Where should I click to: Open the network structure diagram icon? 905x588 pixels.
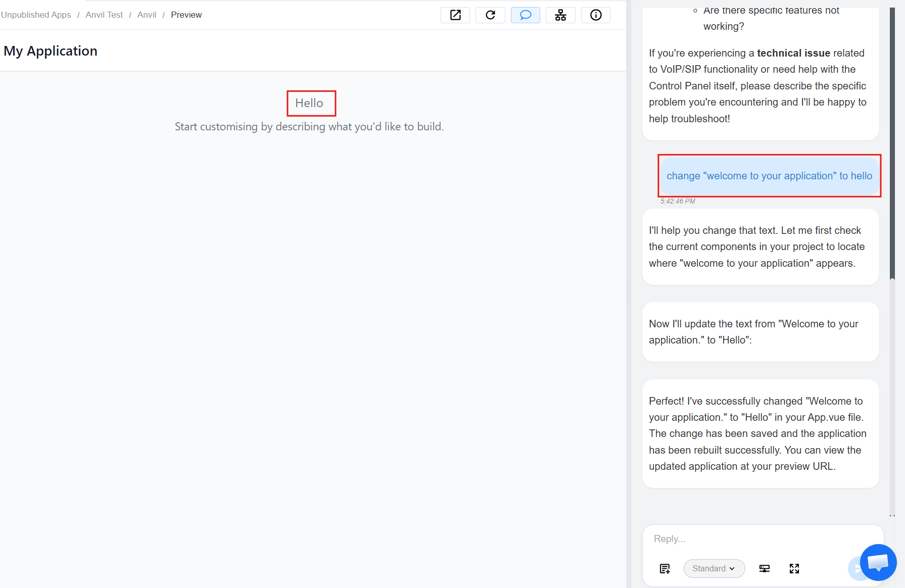[x=560, y=15]
